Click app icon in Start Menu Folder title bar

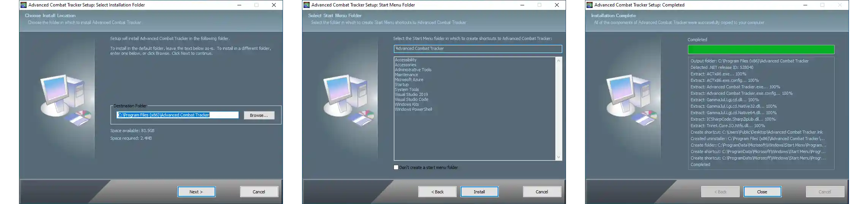[307, 5]
